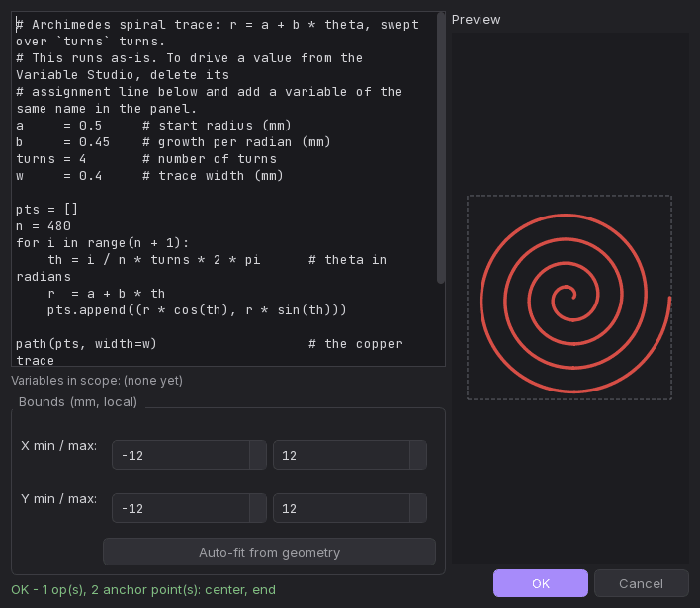Click the X max spinner stepper
The image size is (700, 608).
418,455
